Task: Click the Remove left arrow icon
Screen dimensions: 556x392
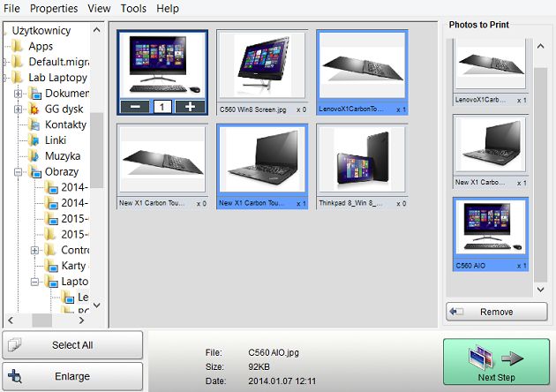Action: pyautogui.click(x=456, y=312)
